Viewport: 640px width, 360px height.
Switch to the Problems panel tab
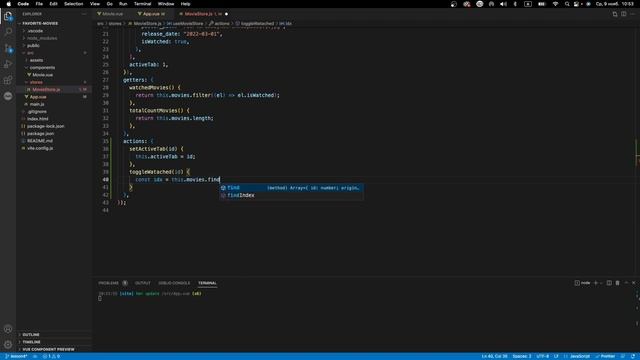[109, 283]
